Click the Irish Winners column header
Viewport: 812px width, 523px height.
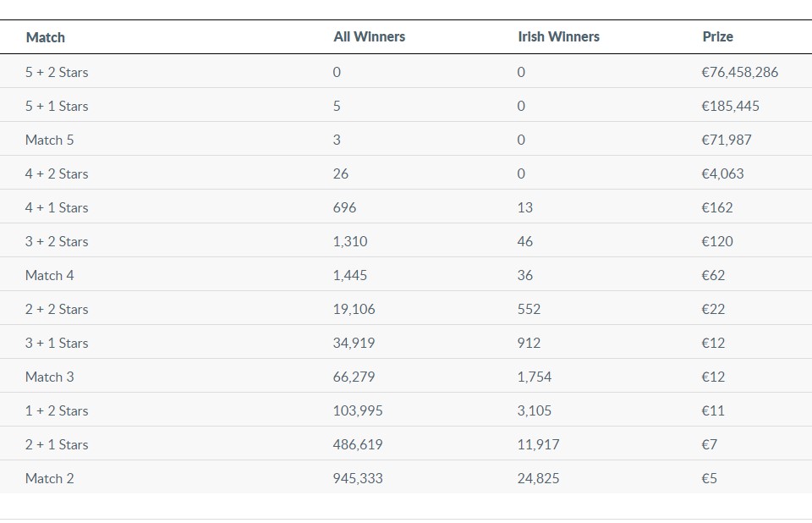click(559, 36)
